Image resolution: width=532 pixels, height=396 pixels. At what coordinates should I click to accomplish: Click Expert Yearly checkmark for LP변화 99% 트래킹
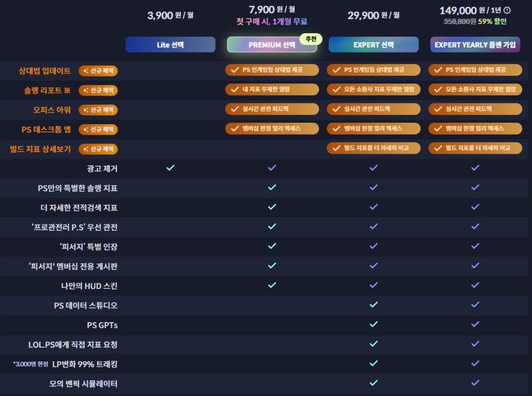point(475,363)
